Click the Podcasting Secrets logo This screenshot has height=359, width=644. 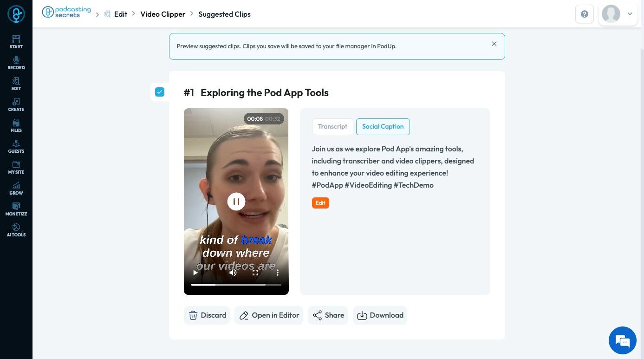[66, 12]
